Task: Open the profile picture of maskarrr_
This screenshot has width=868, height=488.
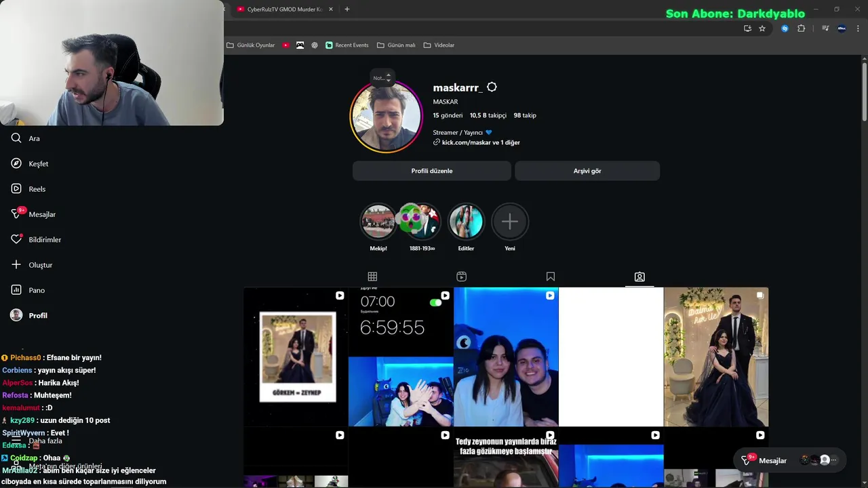Action: pyautogui.click(x=387, y=117)
